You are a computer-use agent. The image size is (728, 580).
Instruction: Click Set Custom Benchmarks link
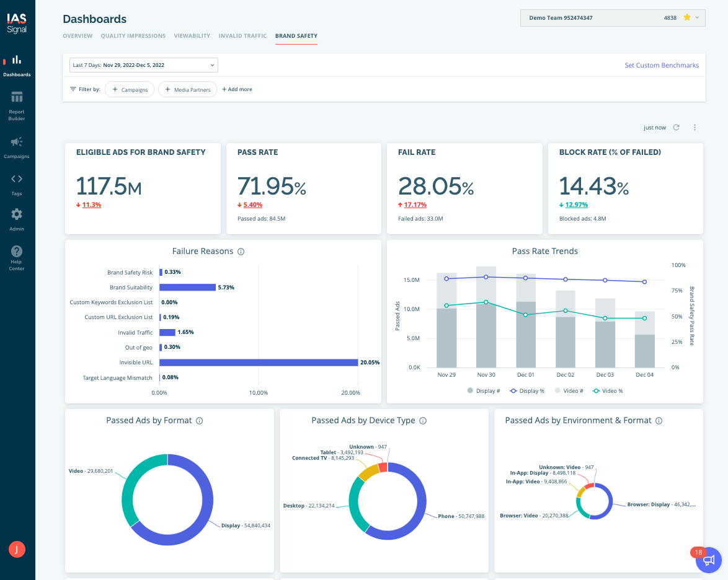(661, 65)
